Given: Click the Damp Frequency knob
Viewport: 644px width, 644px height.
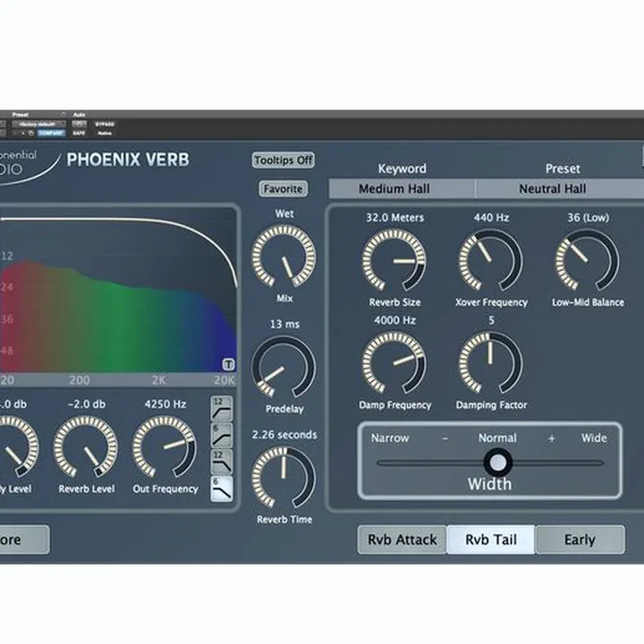Looking at the screenshot, I should [394, 363].
